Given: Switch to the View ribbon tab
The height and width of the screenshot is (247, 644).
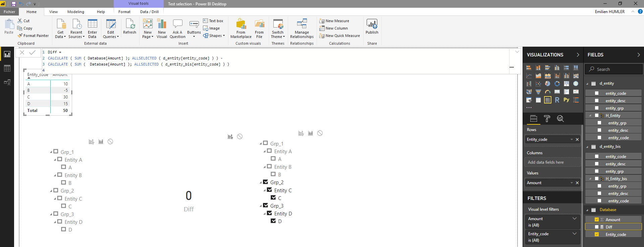Looking at the screenshot, I should pos(53,12).
